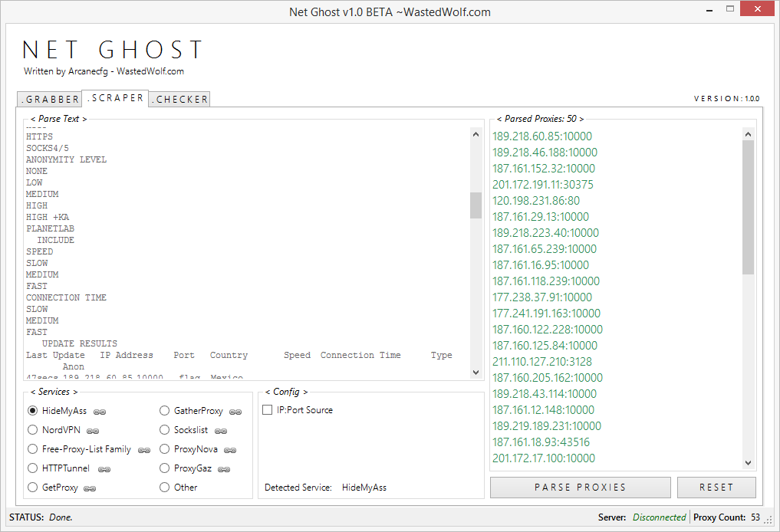Click the RESET button
The image size is (780, 532).
(x=716, y=488)
